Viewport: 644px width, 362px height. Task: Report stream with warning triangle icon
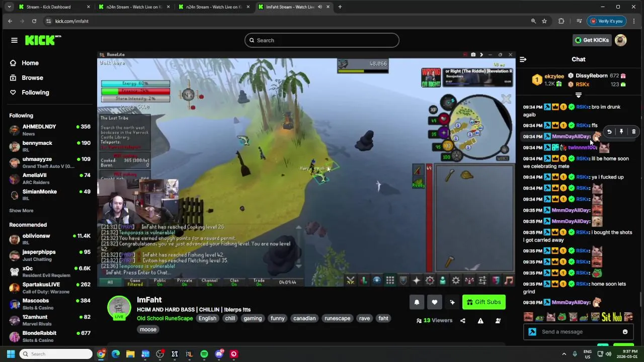click(x=480, y=321)
